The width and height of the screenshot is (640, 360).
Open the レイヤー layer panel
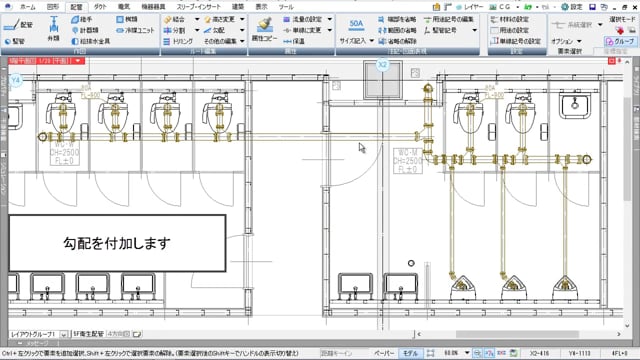469,7
